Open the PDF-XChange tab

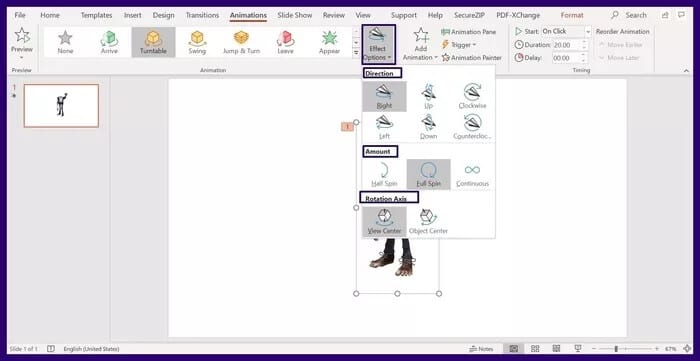[518, 15]
